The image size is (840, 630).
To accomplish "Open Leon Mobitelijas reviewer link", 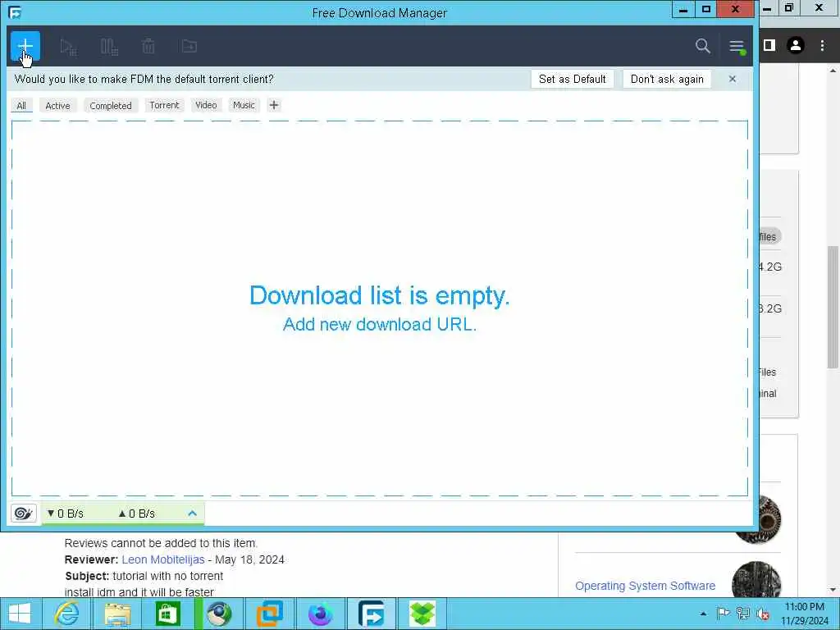I will (163, 559).
